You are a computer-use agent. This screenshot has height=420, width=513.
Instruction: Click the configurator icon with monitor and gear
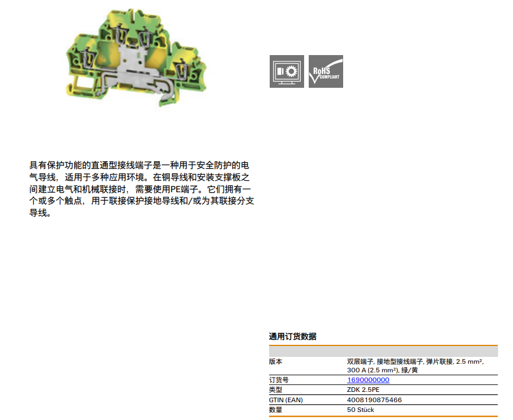click(x=286, y=72)
